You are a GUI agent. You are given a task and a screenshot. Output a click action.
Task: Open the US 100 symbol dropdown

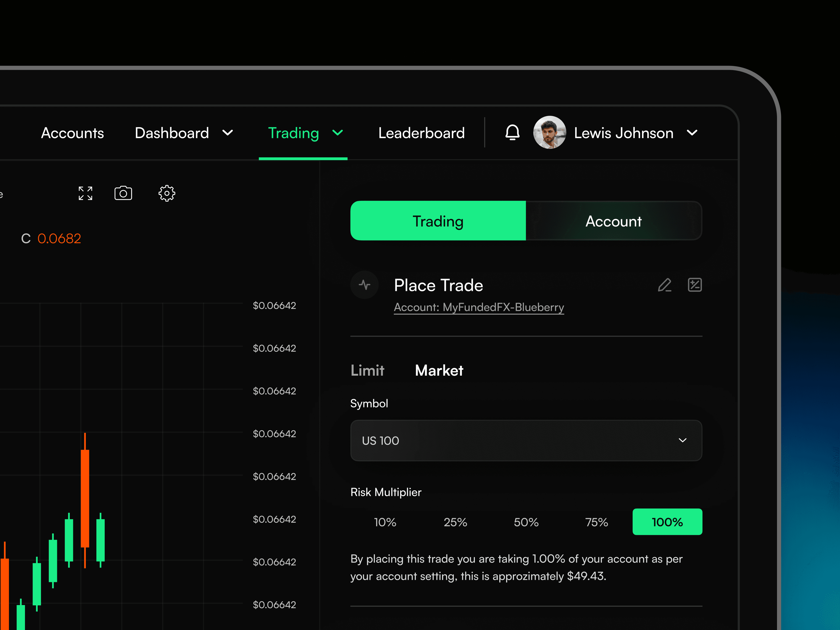coord(526,440)
